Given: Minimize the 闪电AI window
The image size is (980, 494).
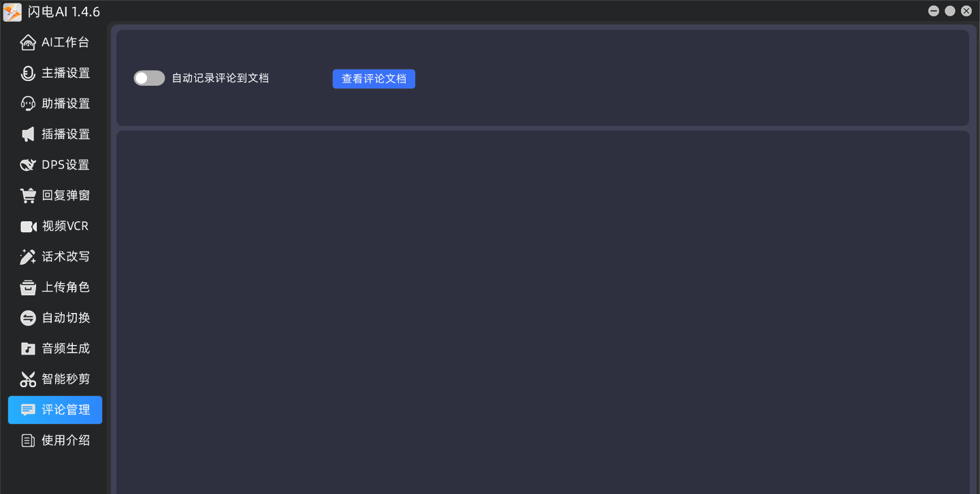Looking at the screenshot, I should [x=934, y=11].
